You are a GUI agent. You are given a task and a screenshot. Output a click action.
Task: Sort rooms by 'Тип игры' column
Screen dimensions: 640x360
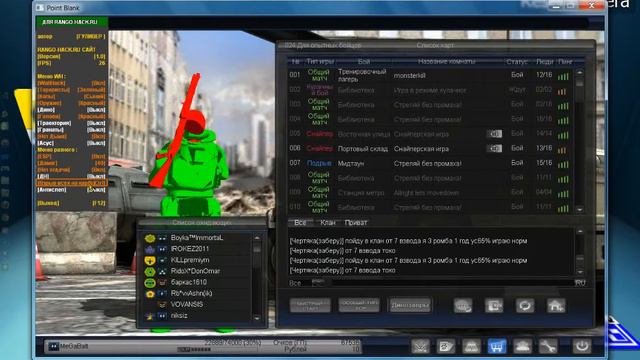(x=320, y=62)
